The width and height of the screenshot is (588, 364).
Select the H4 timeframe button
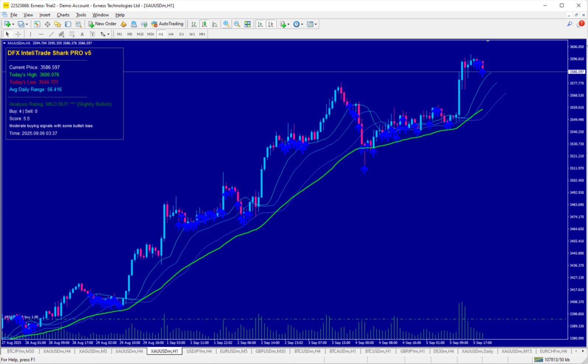tap(171, 34)
